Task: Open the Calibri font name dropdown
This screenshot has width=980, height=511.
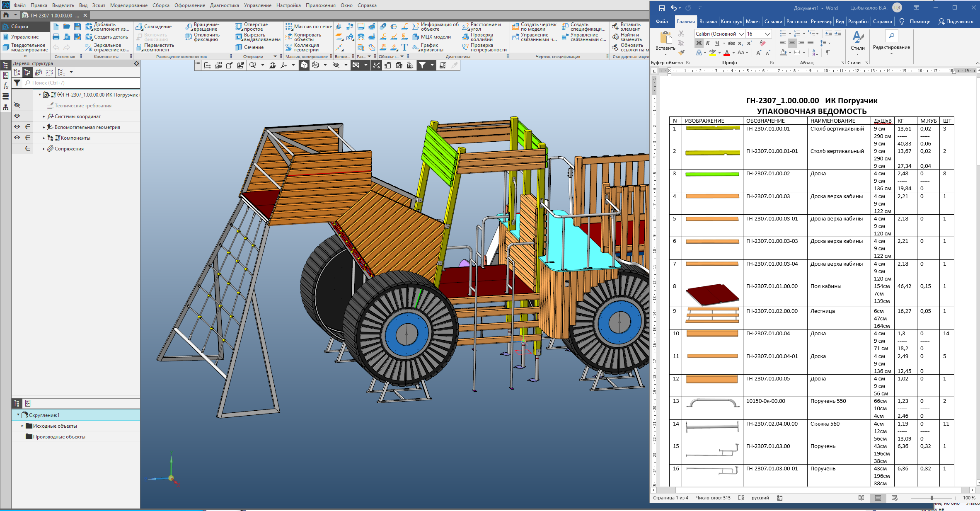Action: [741, 34]
